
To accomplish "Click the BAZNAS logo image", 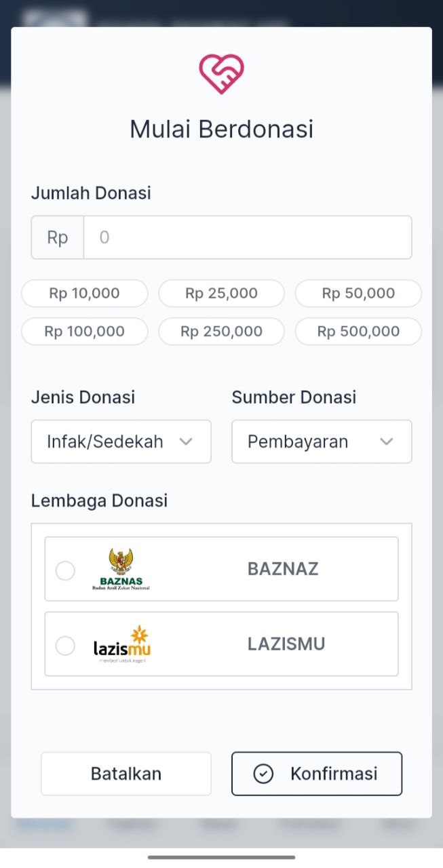I will [121, 569].
